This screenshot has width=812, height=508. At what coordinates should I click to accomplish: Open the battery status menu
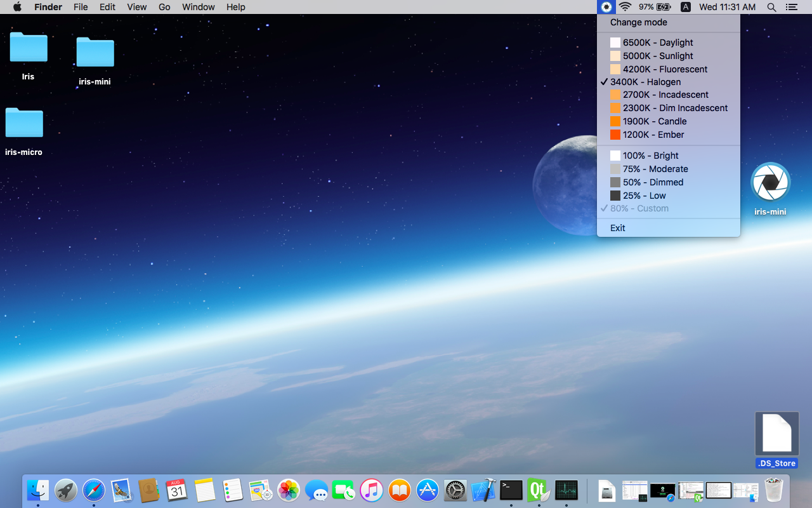[x=655, y=7]
